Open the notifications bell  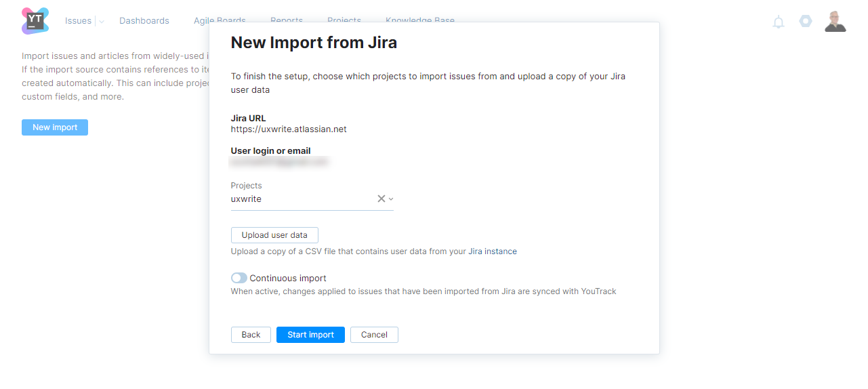tap(779, 22)
